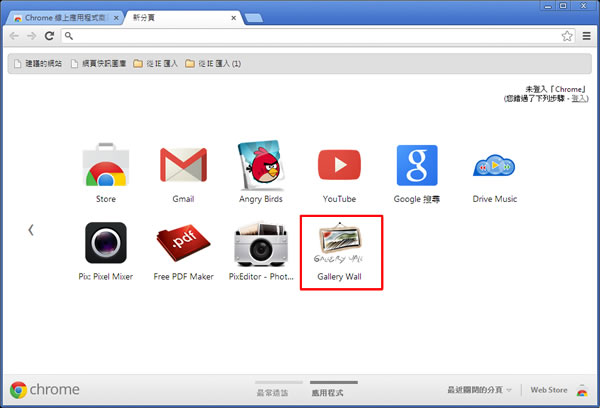Open the Angry Birds app
This screenshot has width=600, height=408.
[261, 165]
